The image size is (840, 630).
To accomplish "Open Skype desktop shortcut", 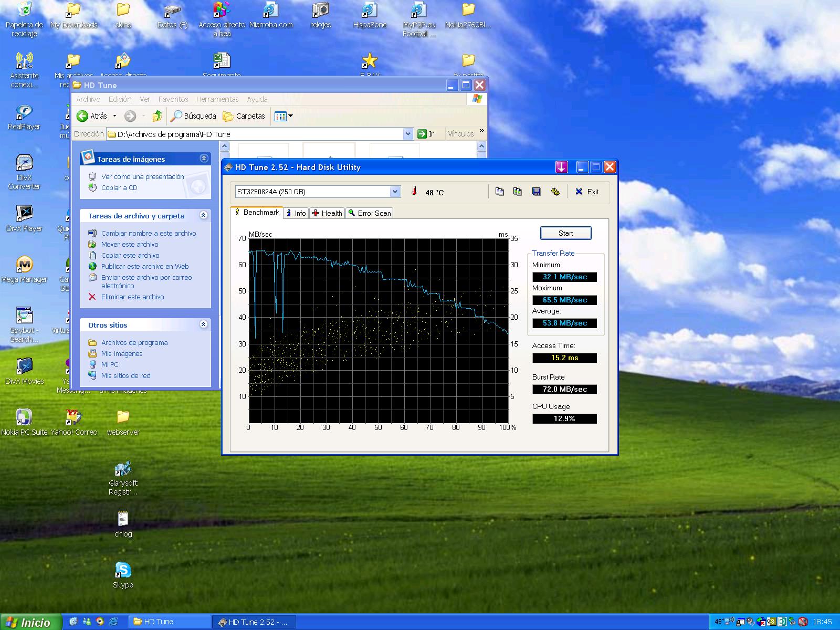I will (123, 571).
